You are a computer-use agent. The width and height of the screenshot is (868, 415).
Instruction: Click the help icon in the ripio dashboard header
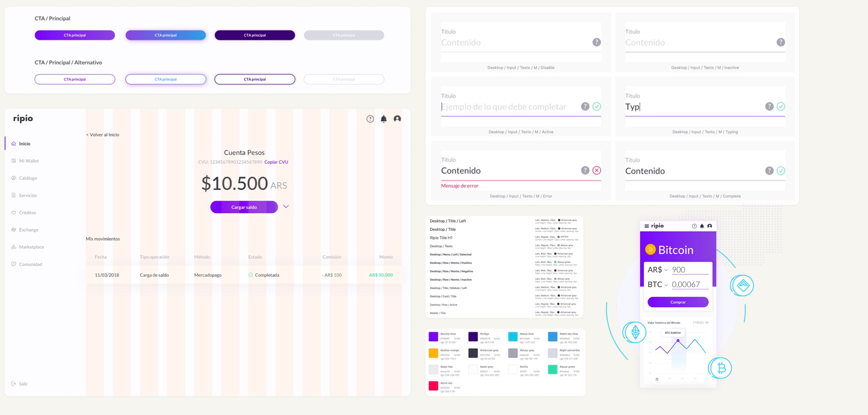click(370, 119)
